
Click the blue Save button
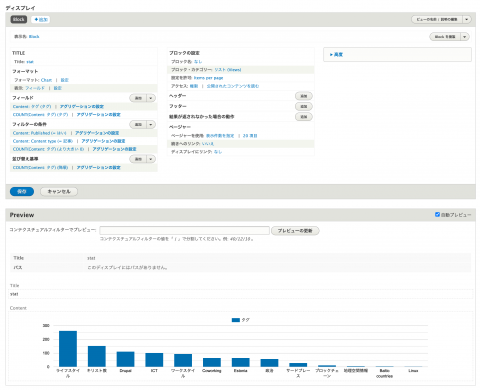click(x=22, y=191)
